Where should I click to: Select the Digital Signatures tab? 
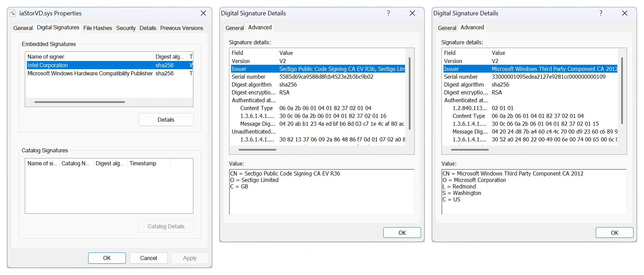coord(58,28)
